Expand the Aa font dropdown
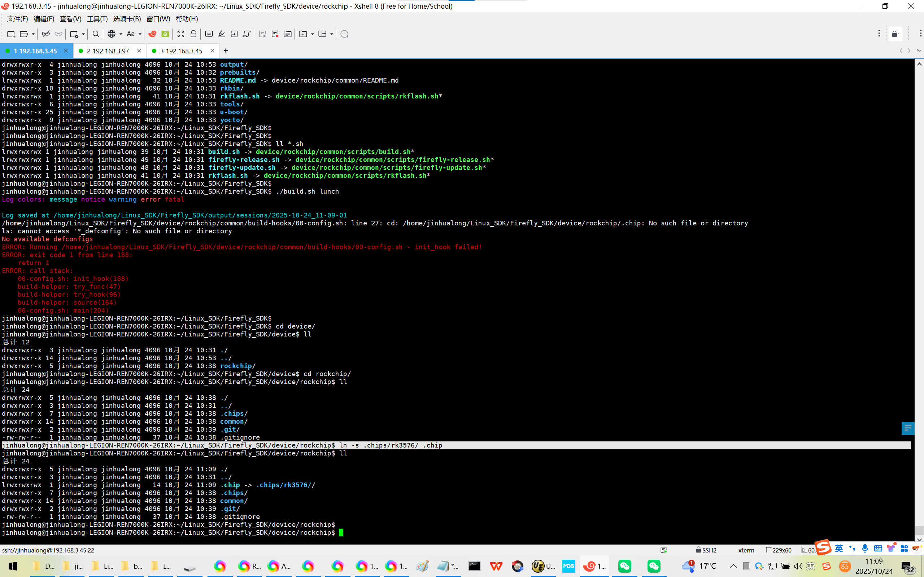The width and height of the screenshot is (924, 577). [x=140, y=34]
